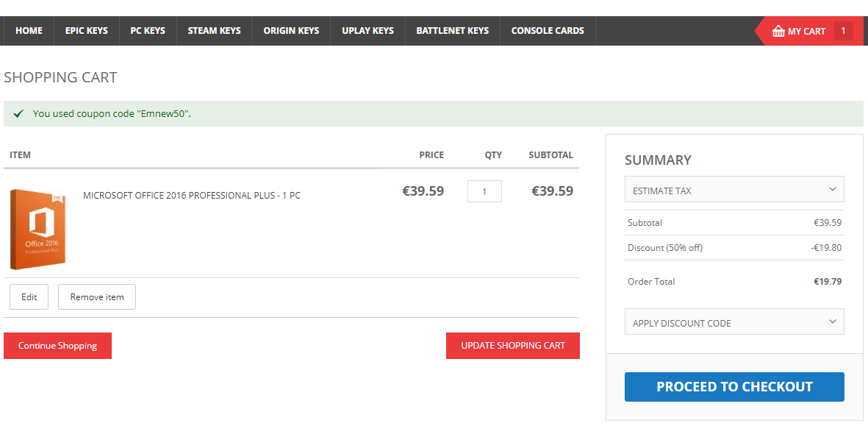This screenshot has height=448, width=868.
Task: Click Update Shopping Cart button
Action: [x=512, y=346]
